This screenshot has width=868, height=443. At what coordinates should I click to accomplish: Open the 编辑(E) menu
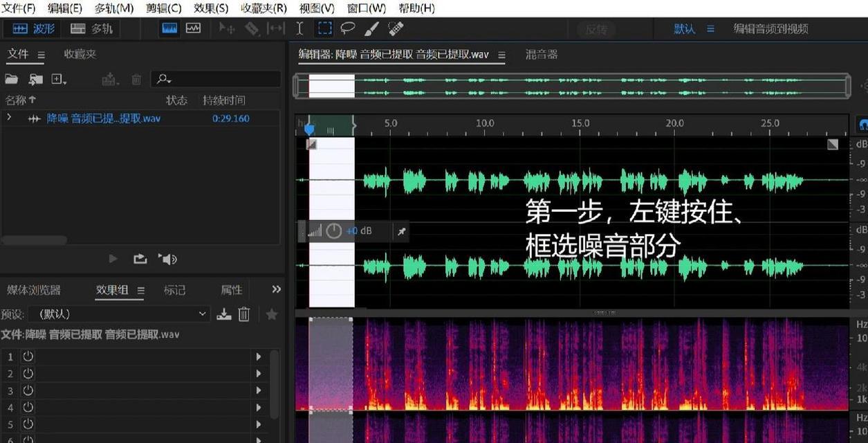64,8
